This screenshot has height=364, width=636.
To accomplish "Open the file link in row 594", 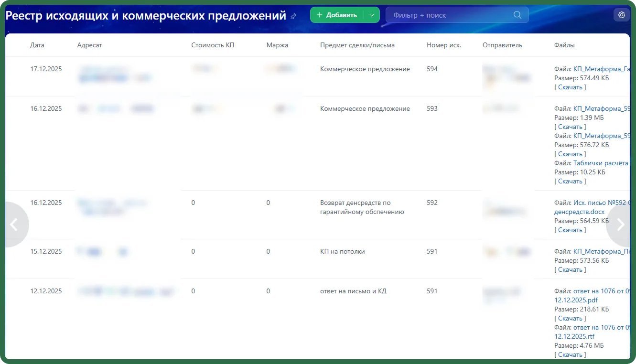I will tap(601, 69).
